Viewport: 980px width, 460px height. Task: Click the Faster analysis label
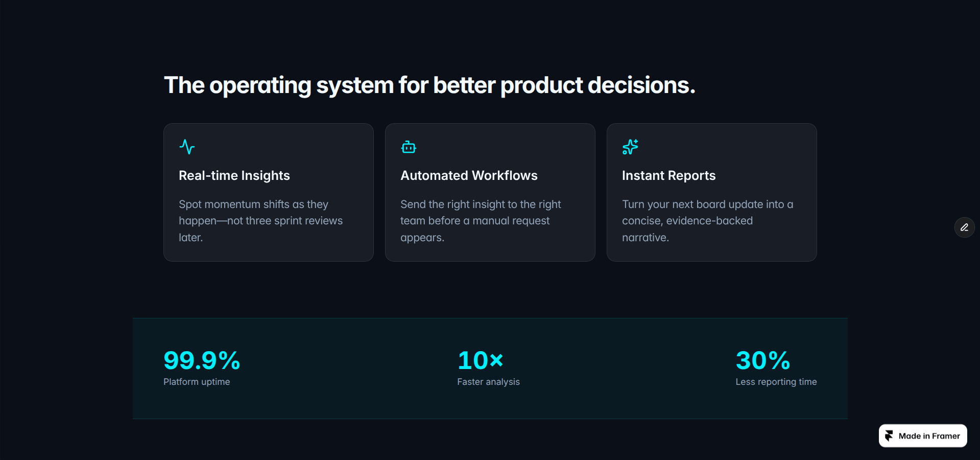point(488,382)
